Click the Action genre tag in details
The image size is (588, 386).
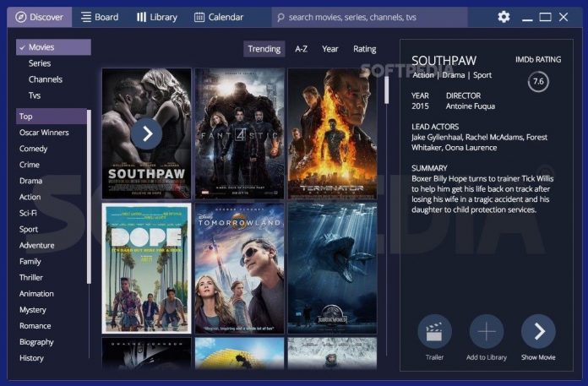(423, 75)
